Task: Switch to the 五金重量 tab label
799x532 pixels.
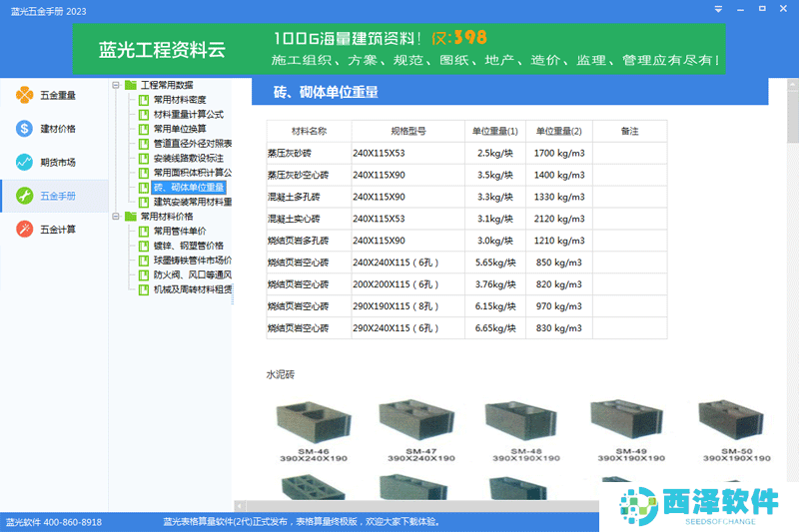Action: (58, 95)
